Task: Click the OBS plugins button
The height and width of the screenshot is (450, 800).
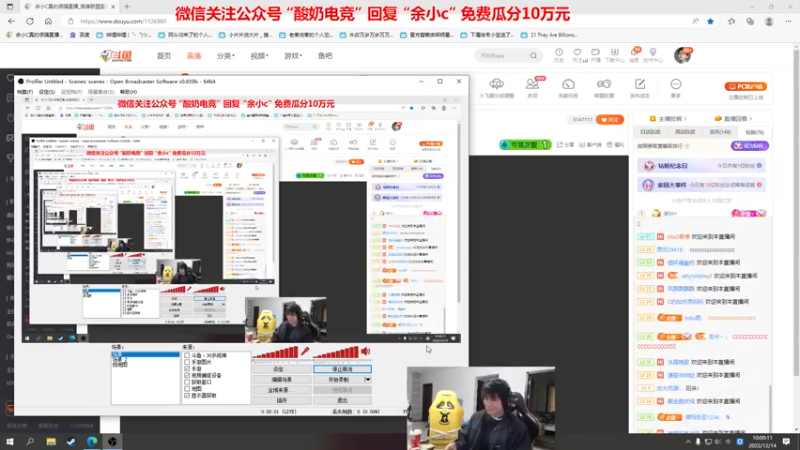Action: (x=282, y=401)
